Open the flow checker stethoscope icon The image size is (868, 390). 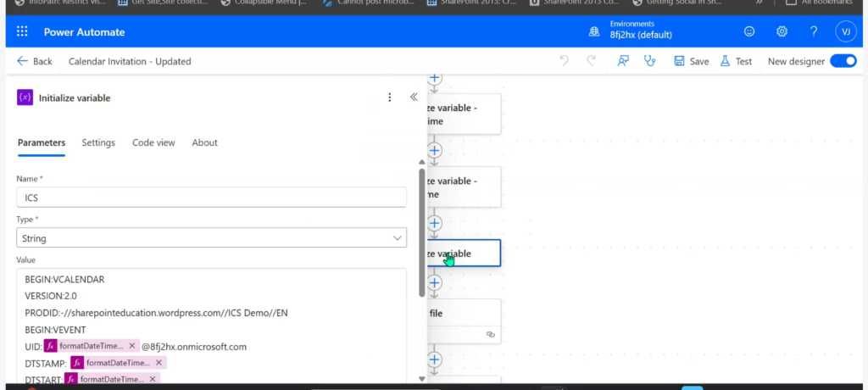click(x=650, y=61)
